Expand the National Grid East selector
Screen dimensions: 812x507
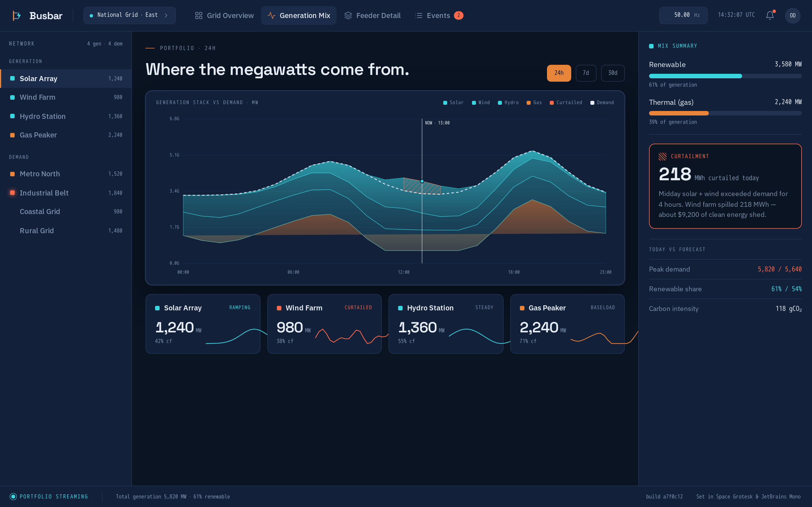point(129,15)
